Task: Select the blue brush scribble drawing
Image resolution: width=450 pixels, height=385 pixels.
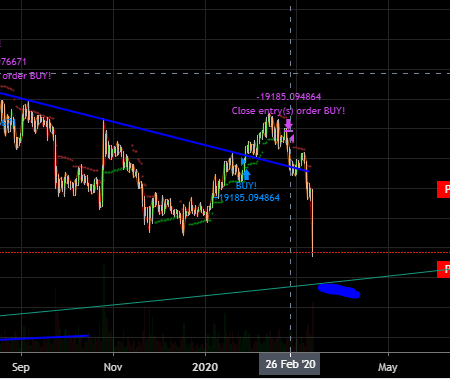Action: (x=339, y=291)
